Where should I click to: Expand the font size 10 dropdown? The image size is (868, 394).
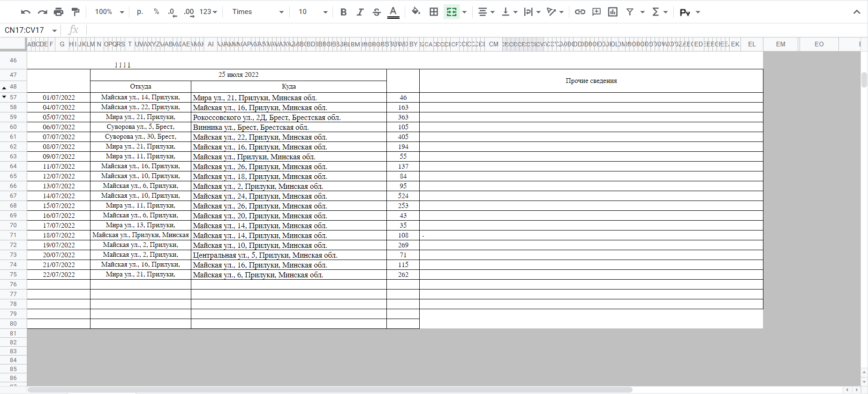click(x=313, y=12)
